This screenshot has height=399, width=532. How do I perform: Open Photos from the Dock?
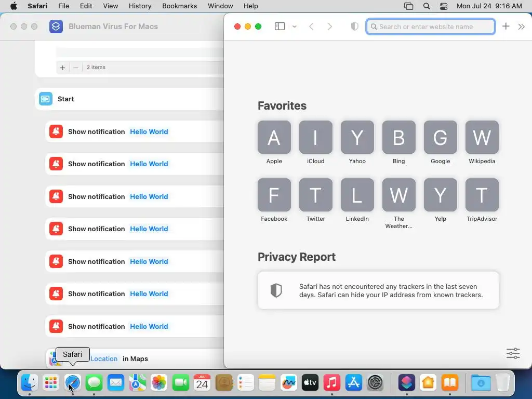pyautogui.click(x=159, y=383)
